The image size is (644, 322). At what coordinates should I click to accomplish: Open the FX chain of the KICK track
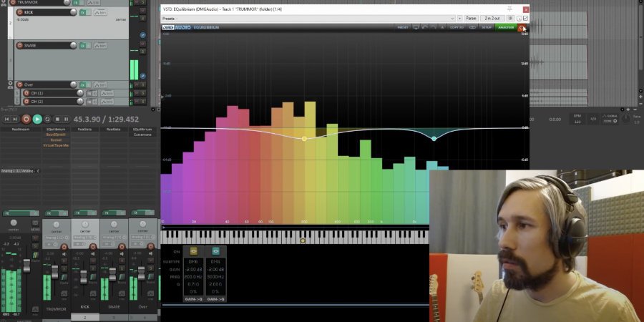tap(82, 12)
